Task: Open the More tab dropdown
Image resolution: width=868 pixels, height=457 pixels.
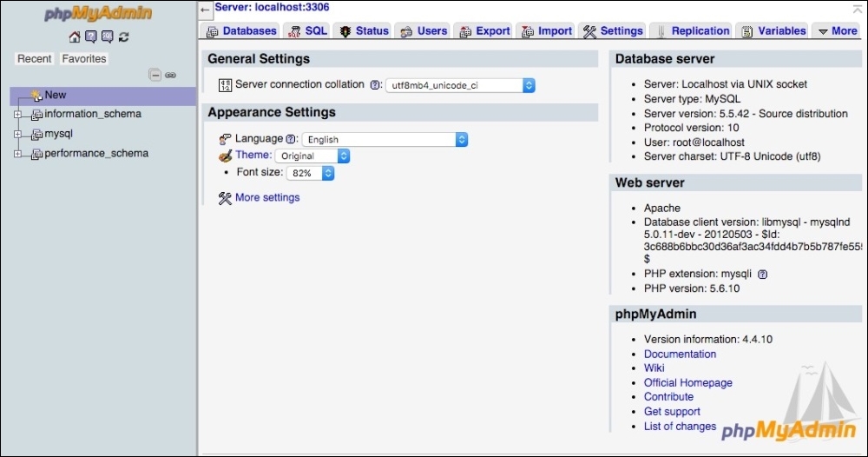Action: 838,31
